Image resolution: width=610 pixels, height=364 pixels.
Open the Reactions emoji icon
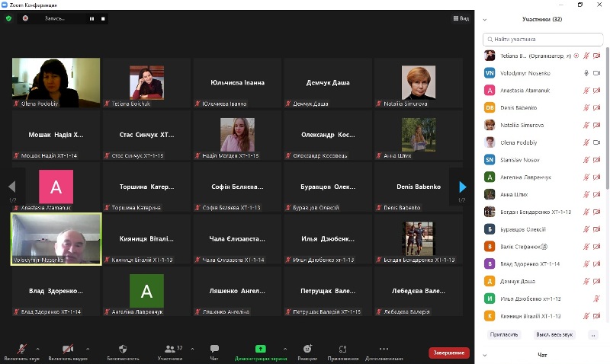coord(307,349)
